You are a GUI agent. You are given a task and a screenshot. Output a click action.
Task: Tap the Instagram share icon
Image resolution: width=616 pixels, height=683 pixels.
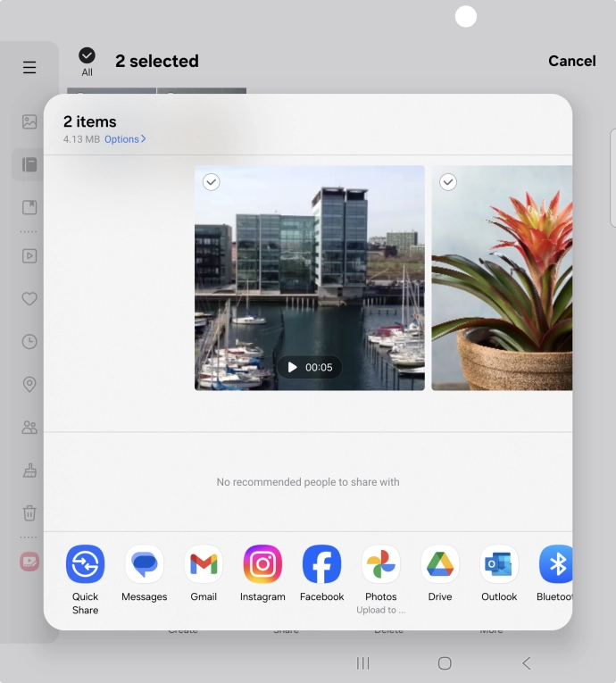coord(262,565)
